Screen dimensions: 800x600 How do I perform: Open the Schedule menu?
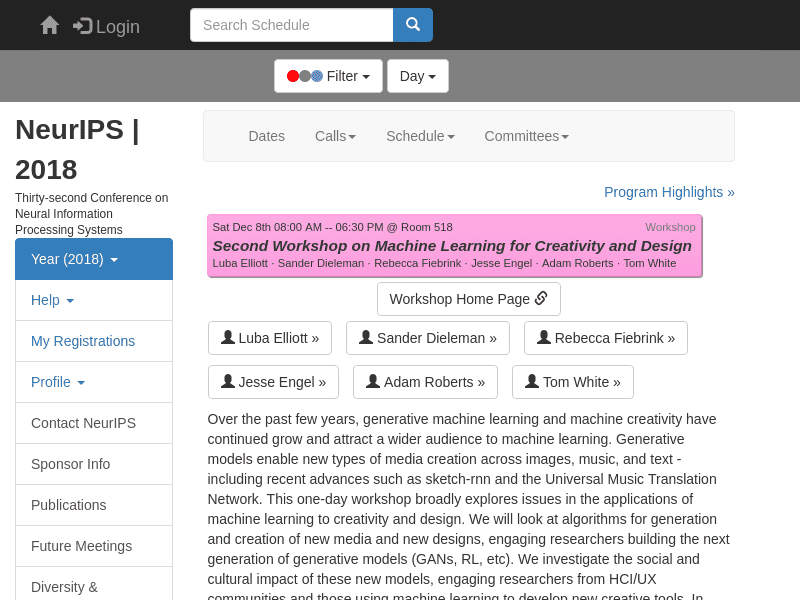(420, 136)
